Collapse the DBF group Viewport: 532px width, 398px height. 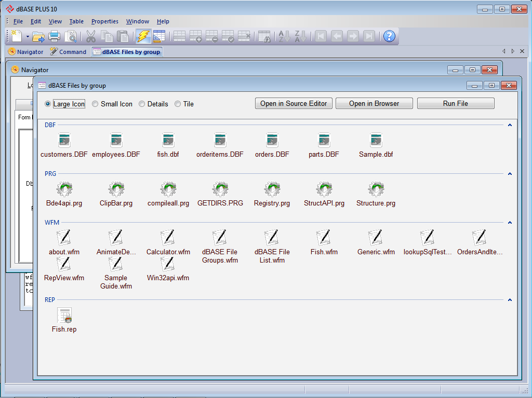point(510,125)
